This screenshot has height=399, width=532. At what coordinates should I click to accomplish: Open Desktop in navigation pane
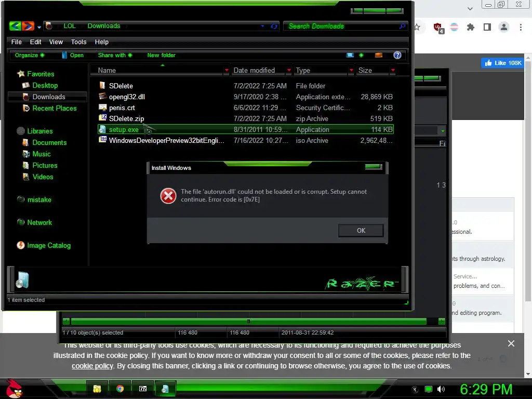pos(39,85)
